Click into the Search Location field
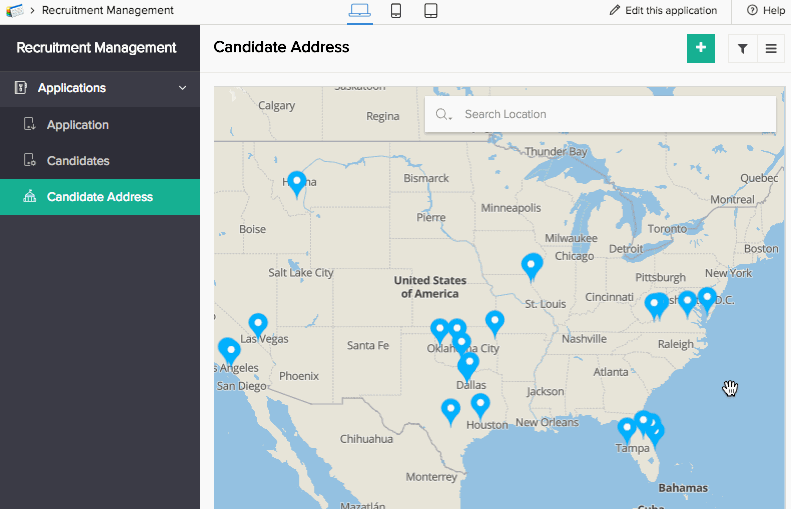The width and height of the screenshot is (791, 509). click(600, 115)
